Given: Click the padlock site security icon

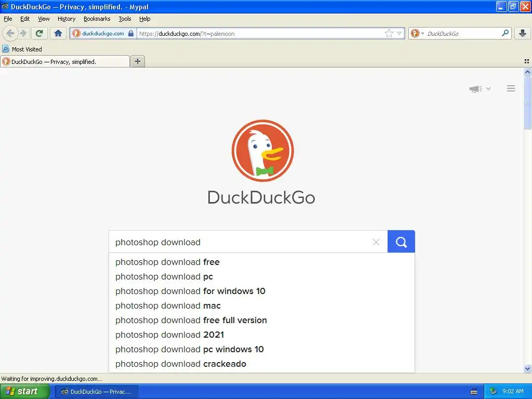Looking at the screenshot, I should [131, 33].
